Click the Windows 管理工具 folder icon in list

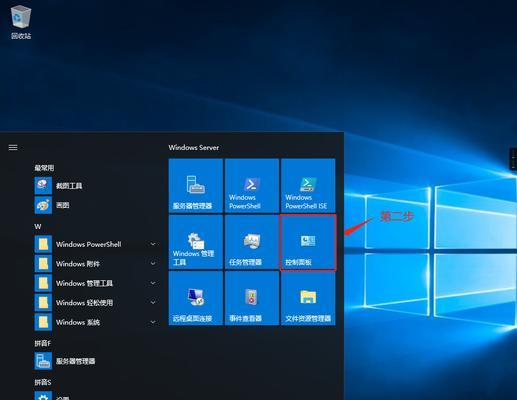pyautogui.click(x=43, y=283)
